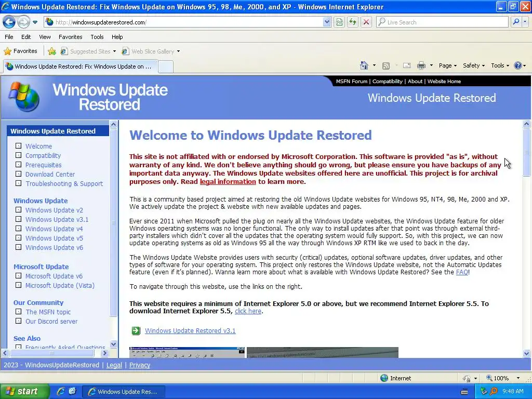Image resolution: width=532 pixels, height=399 pixels.
Task: Click the box beside Welcome
Action: click(18, 146)
